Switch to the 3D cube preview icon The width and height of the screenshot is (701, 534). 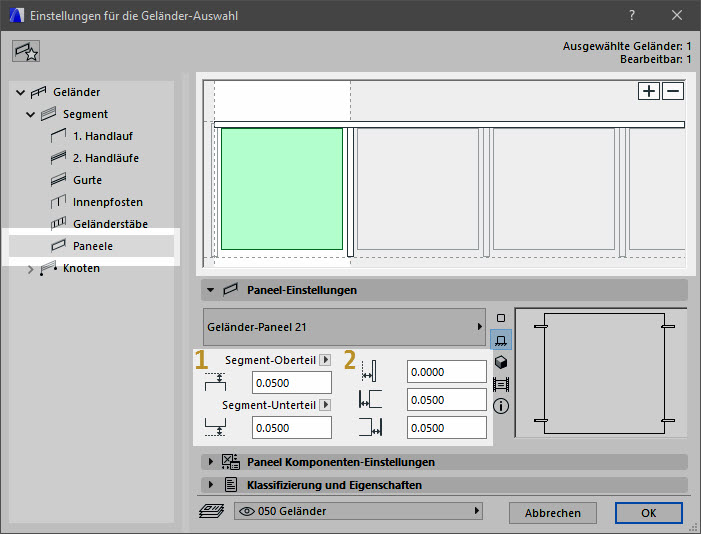coord(501,362)
